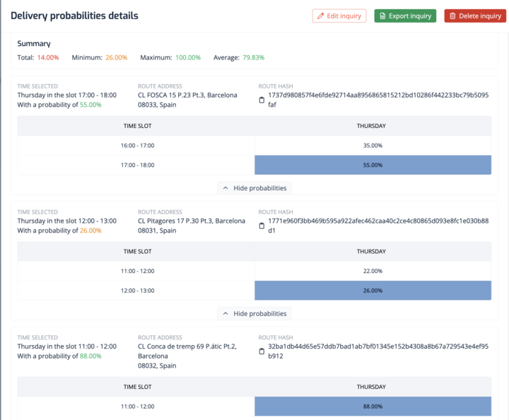This screenshot has width=509, height=420.
Task: Copy the route hash starting with 32ba1db4
Action: [262, 351]
